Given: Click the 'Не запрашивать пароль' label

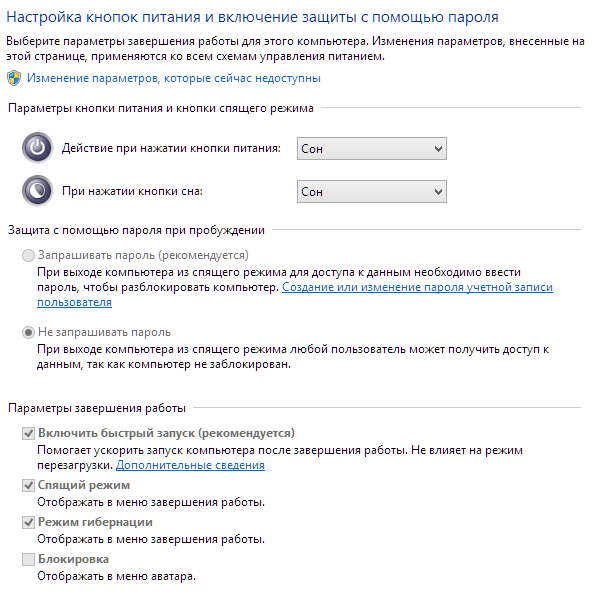Looking at the screenshot, I should (x=104, y=332).
